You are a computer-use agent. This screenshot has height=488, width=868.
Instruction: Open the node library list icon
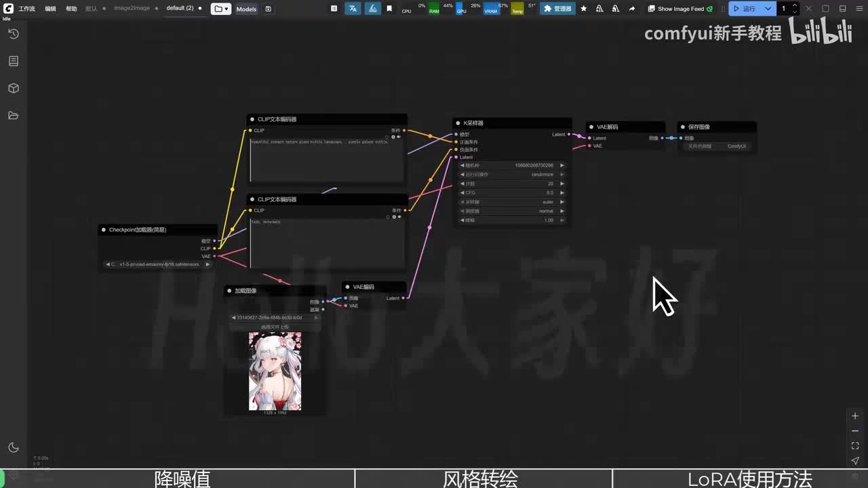pos(13,61)
